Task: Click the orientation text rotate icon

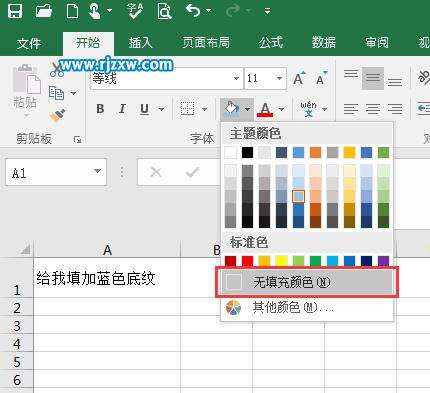Action: tap(424, 78)
